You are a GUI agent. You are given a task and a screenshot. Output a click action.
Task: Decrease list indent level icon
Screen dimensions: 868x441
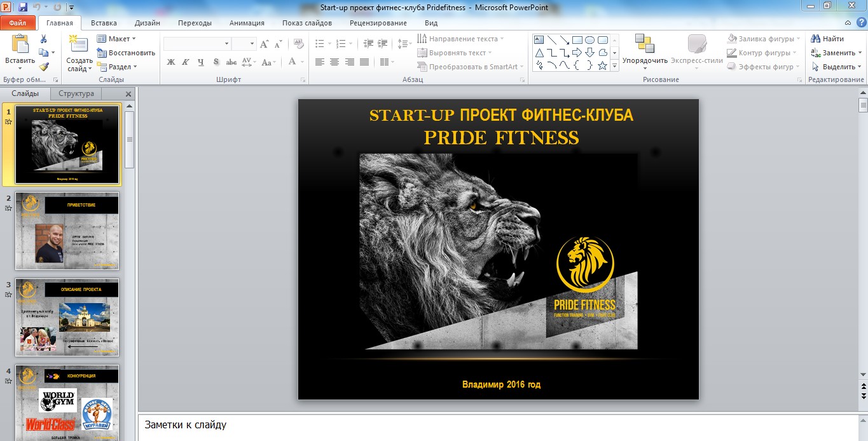click(368, 44)
